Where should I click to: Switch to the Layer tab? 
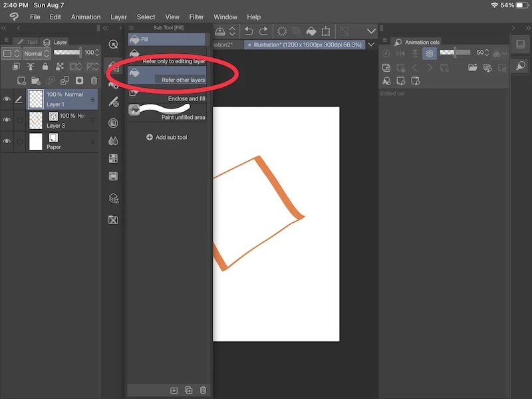tap(59, 41)
